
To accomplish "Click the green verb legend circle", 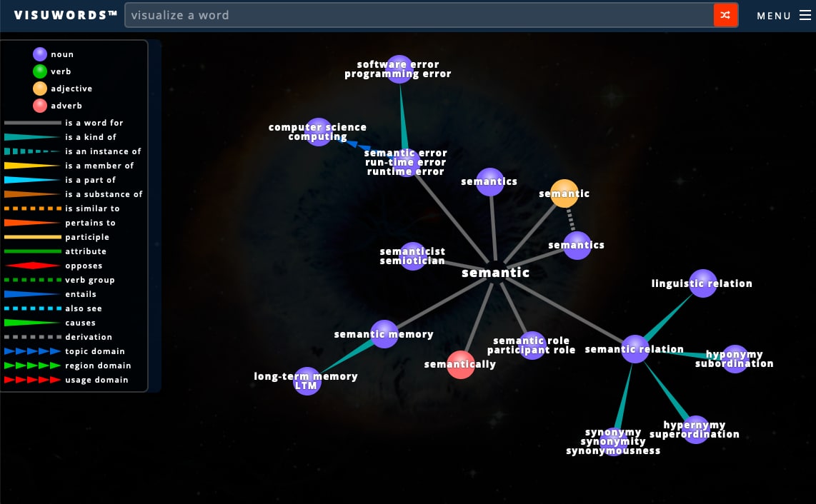I will tap(40, 71).
